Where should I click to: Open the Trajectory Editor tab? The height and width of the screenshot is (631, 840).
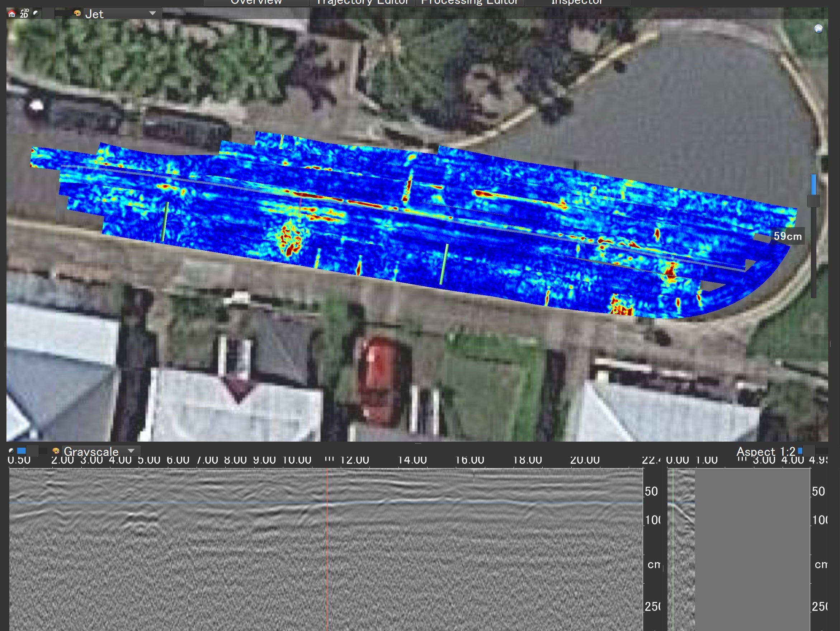362,2
